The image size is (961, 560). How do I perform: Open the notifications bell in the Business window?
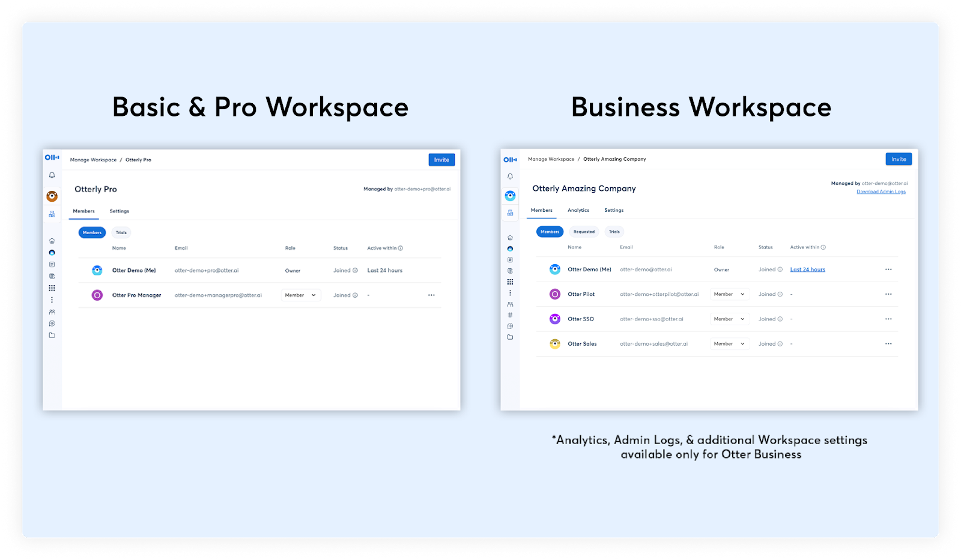510,176
